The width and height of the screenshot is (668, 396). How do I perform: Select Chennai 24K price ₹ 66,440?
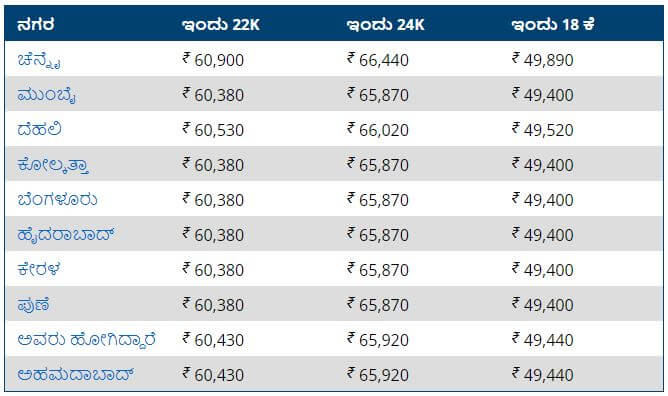[378, 60]
